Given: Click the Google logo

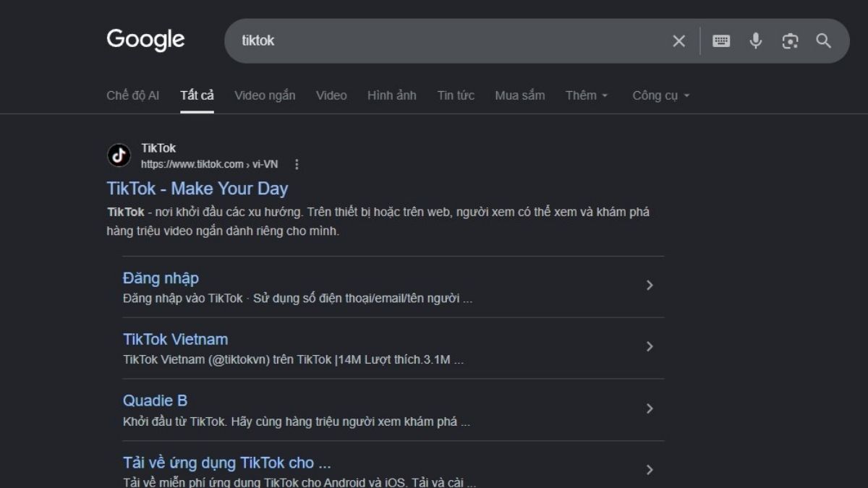Looking at the screenshot, I should click(145, 40).
